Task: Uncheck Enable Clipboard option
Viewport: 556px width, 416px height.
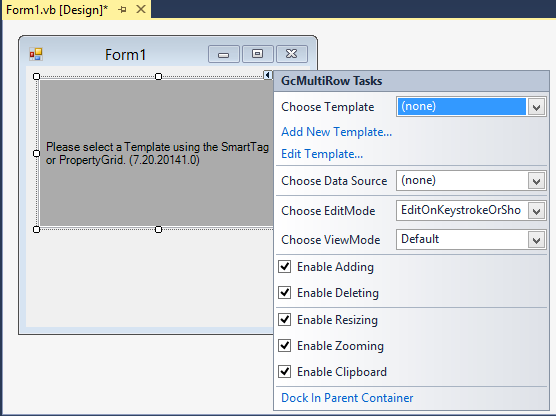Action: tap(285, 372)
